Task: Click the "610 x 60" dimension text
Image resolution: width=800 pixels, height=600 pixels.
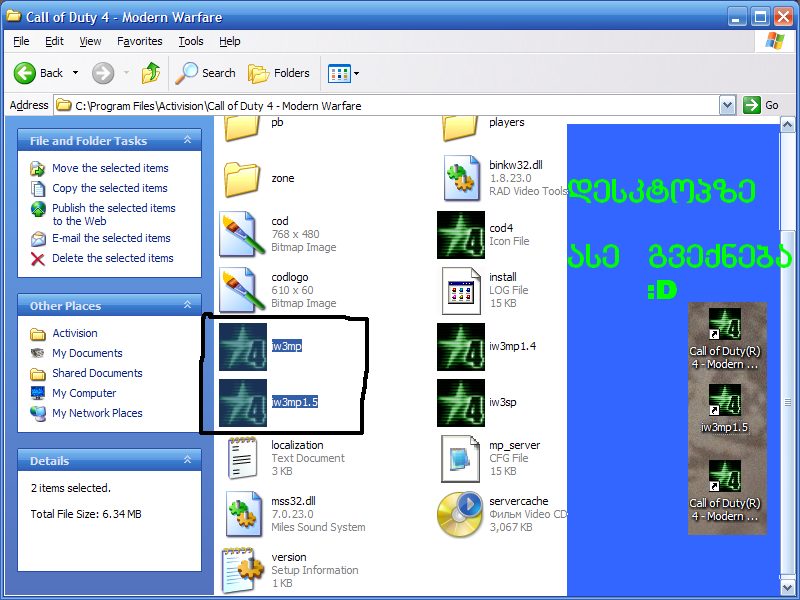Action: 292,290
